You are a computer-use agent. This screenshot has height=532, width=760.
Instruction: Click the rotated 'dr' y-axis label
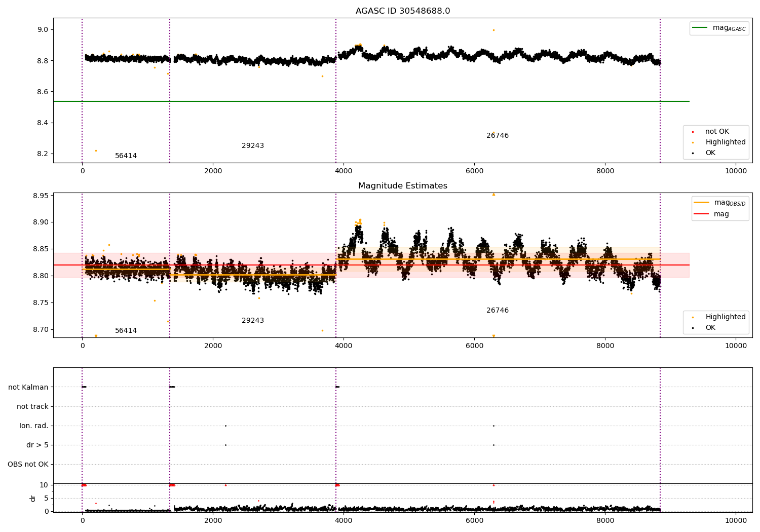tap(33, 498)
